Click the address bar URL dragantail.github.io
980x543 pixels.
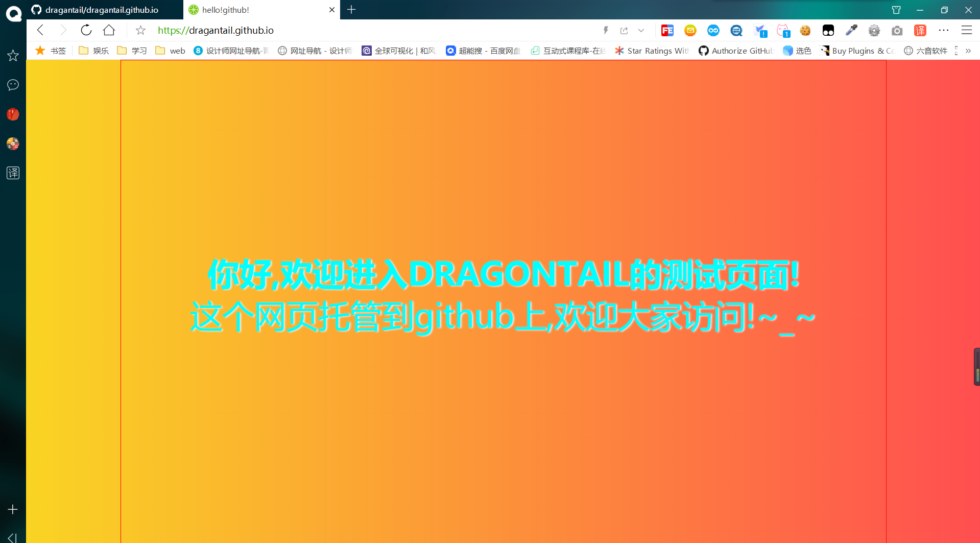coord(216,30)
